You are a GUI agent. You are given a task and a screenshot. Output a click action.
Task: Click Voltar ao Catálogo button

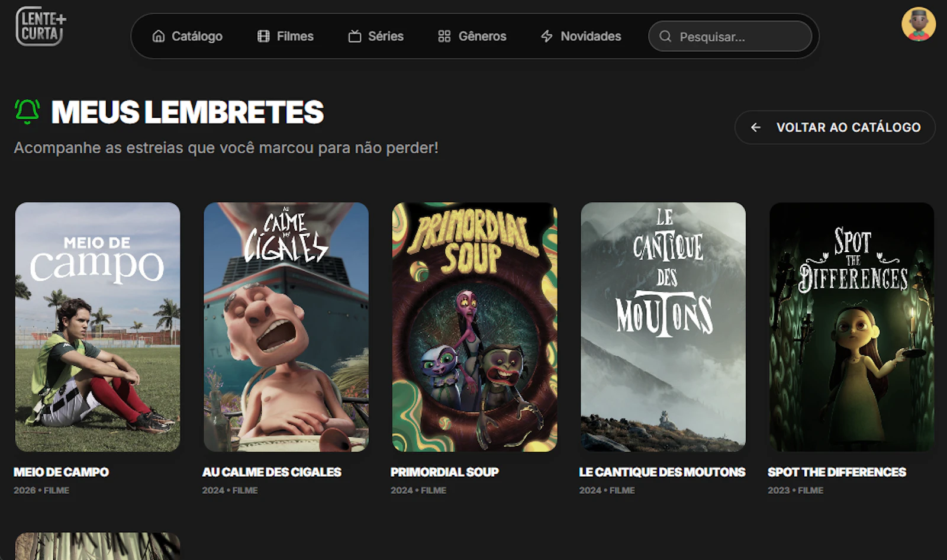pyautogui.click(x=835, y=127)
